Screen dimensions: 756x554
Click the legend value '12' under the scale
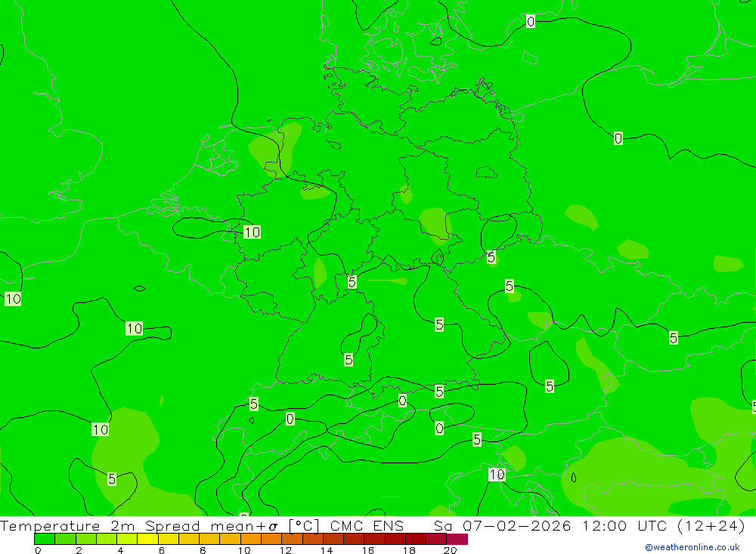(286, 550)
